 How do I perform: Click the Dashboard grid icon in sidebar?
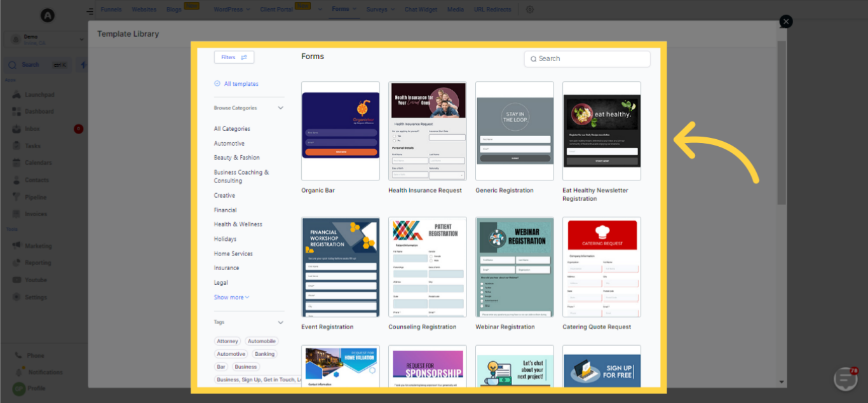pyautogui.click(x=17, y=111)
